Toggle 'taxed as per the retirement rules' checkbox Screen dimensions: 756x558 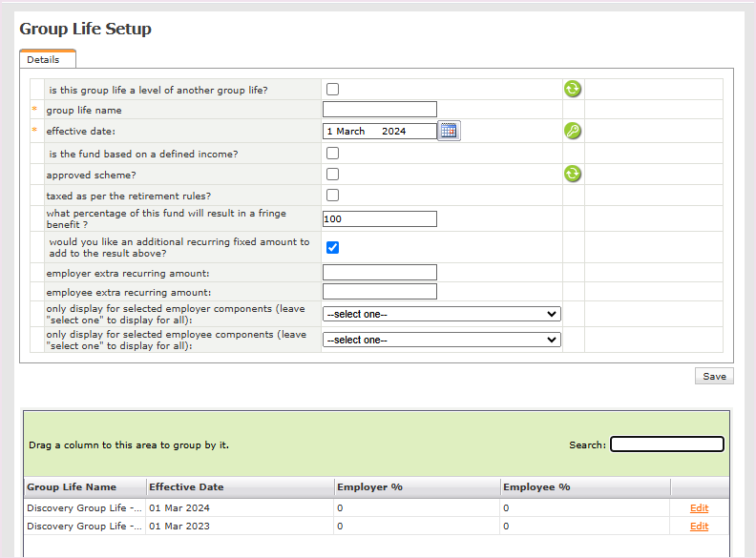(x=333, y=195)
